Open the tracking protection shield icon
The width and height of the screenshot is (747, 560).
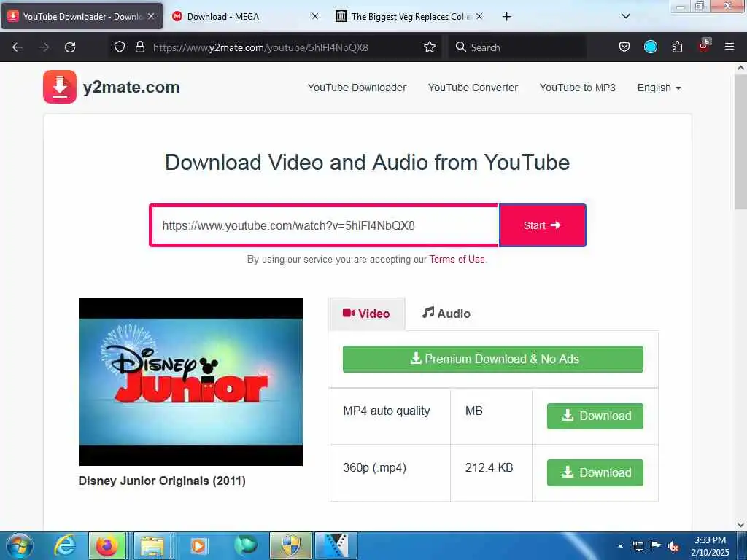point(120,47)
